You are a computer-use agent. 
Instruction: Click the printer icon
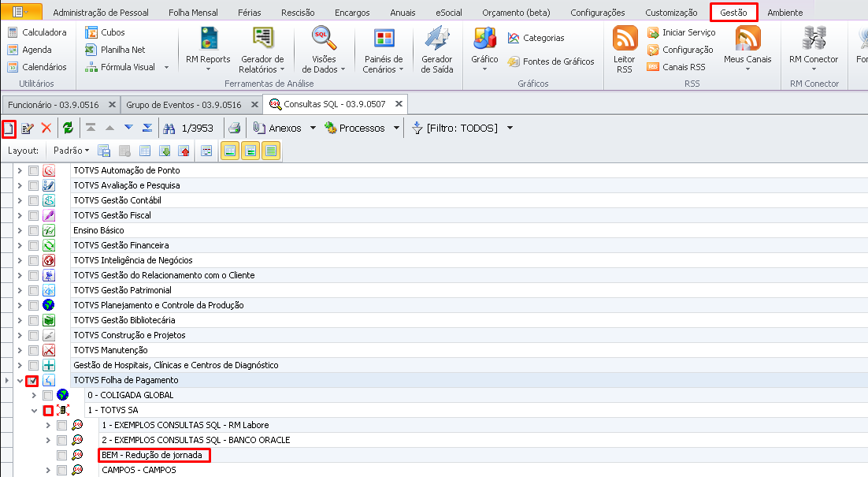(235, 129)
